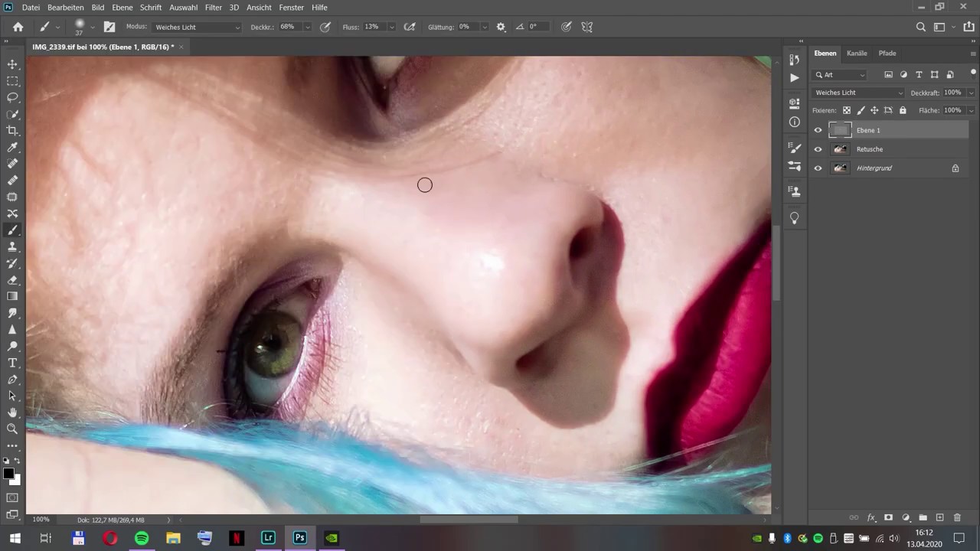
Task: Expand the Deckkr. 68% dropdown
Action: [308, 27]
